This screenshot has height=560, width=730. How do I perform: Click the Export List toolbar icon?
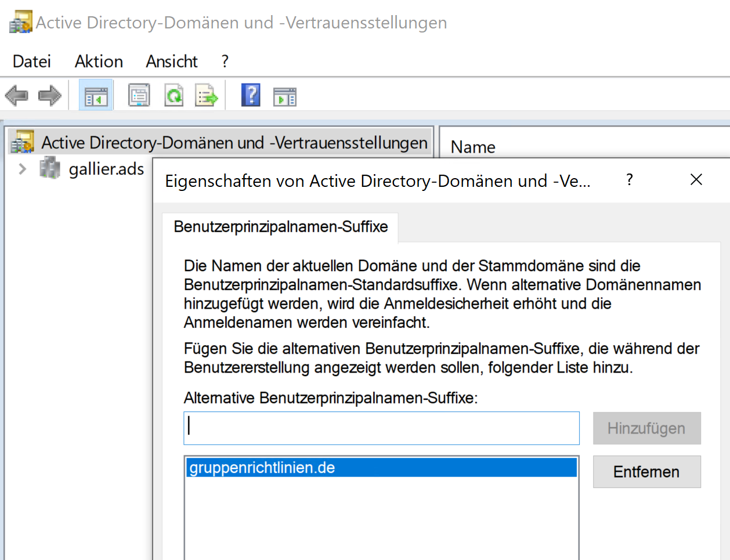click(x=207, y=96)
